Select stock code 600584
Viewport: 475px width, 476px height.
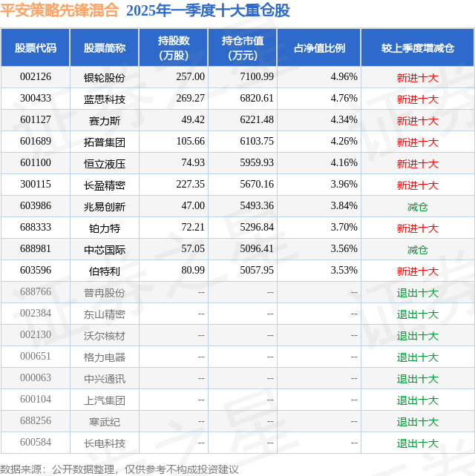[x=36, y=443]
